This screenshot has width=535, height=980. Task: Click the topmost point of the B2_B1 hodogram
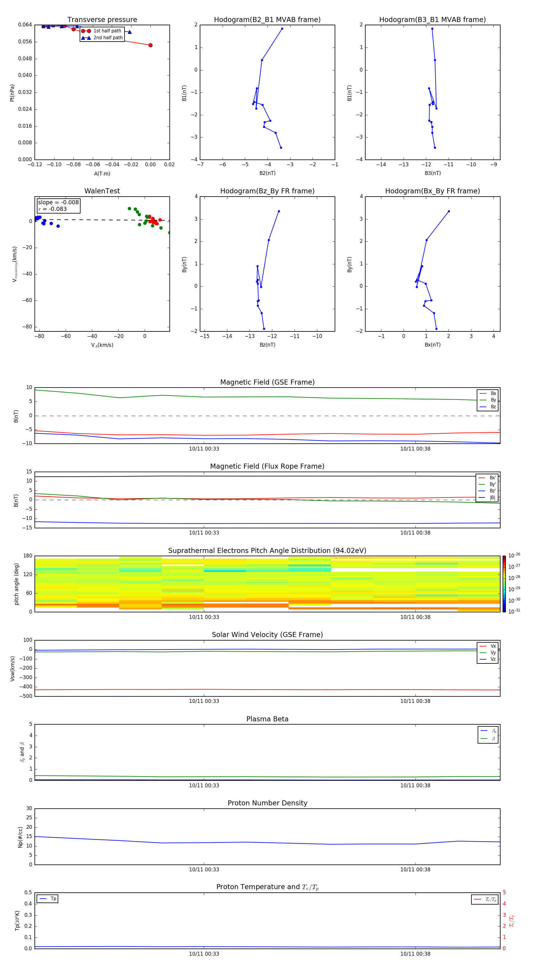click(282, 29)
